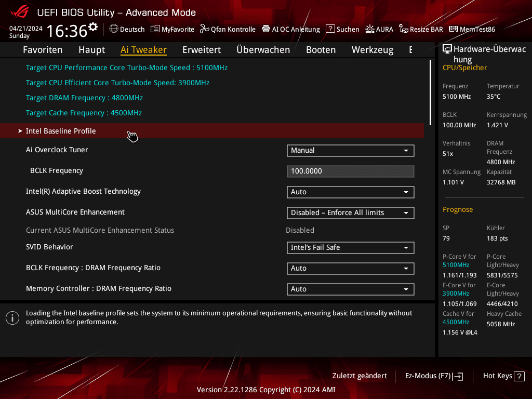Open Memory Controller : DRAM Frequency Ratio dropdown

point(351,289)
